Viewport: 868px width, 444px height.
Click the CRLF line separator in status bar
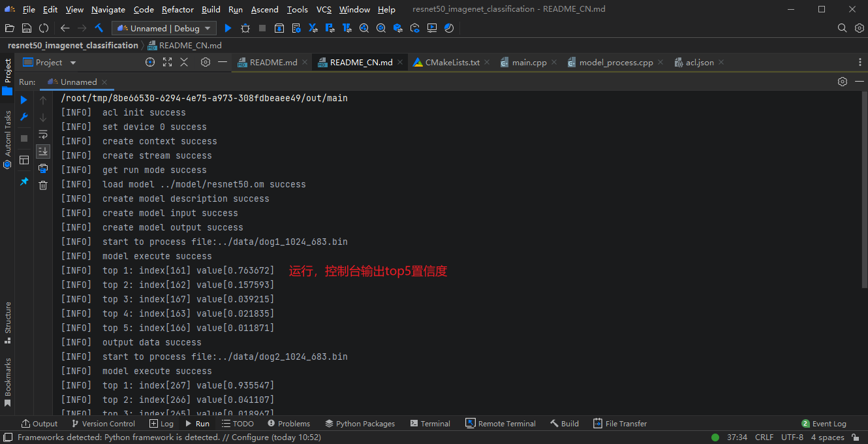(x=764, y=437)
